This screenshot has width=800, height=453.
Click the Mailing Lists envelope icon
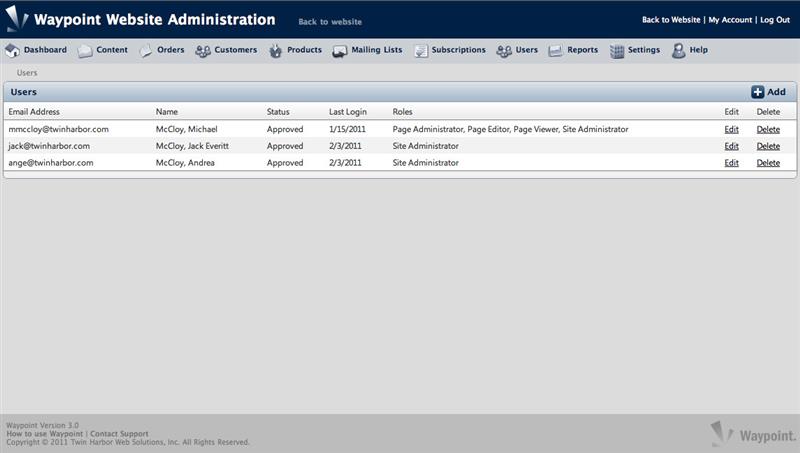(339, 51)
